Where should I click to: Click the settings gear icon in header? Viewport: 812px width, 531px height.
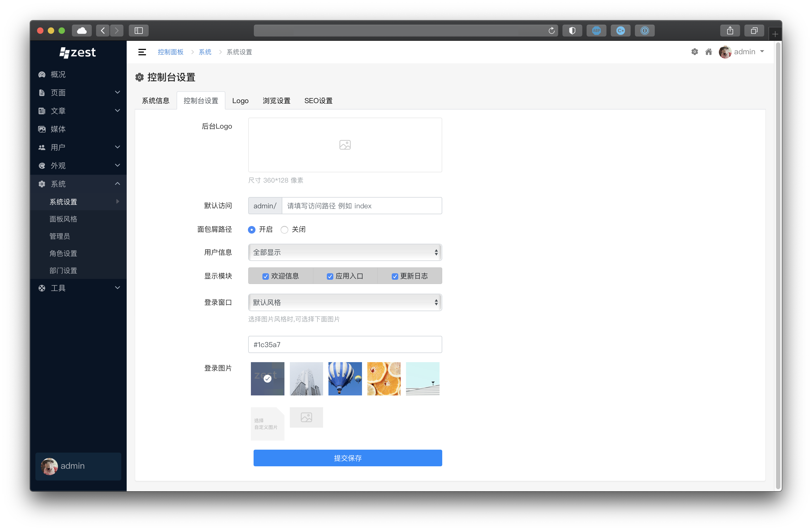695,52
